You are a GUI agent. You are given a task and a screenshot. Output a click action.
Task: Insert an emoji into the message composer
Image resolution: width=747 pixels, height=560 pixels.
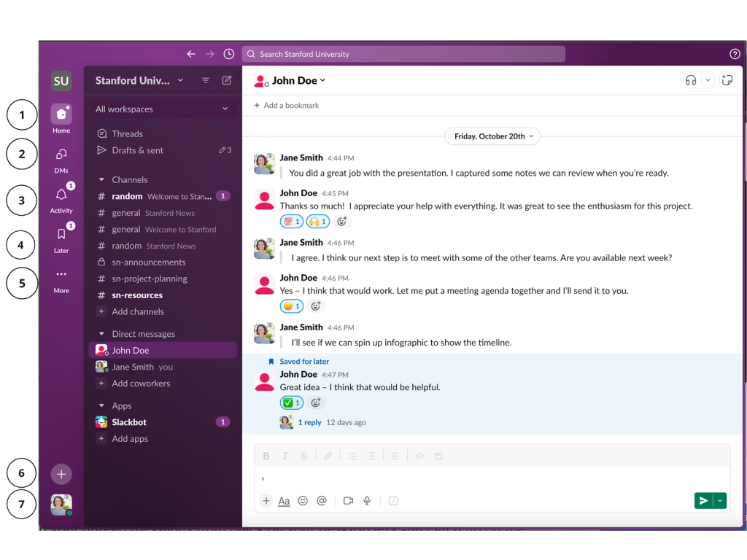tap(303, 501)
